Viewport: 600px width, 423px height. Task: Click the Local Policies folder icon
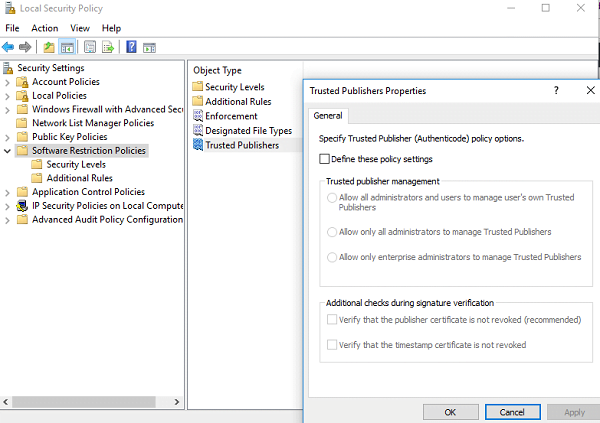tap(23, 96)
